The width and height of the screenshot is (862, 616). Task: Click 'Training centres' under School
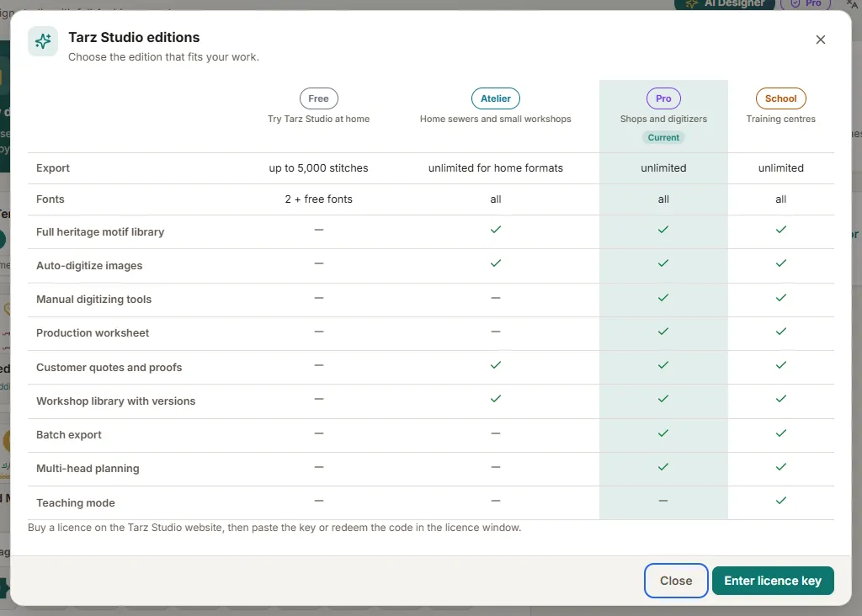click(780, 119)
